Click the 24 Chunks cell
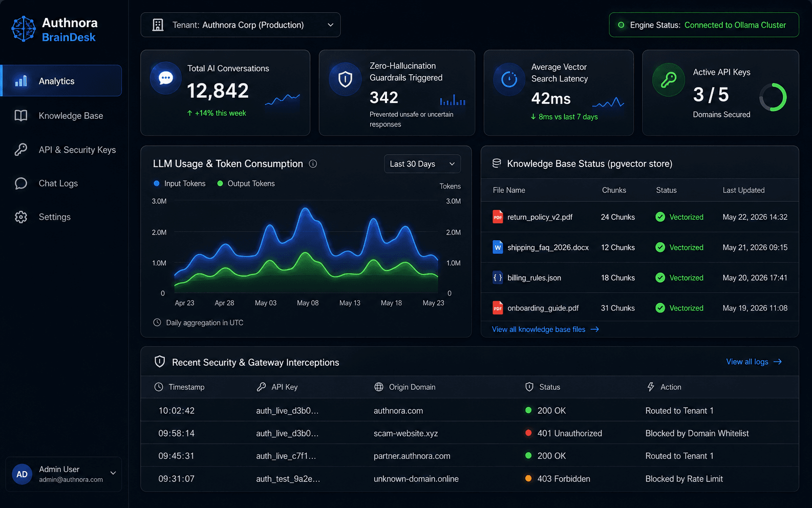The width and height of the screenshot is (812, 508). [618, 217]
